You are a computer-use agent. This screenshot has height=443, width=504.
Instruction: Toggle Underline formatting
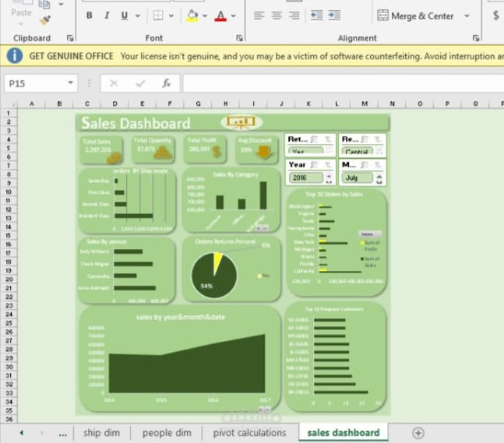pos(125,15)
